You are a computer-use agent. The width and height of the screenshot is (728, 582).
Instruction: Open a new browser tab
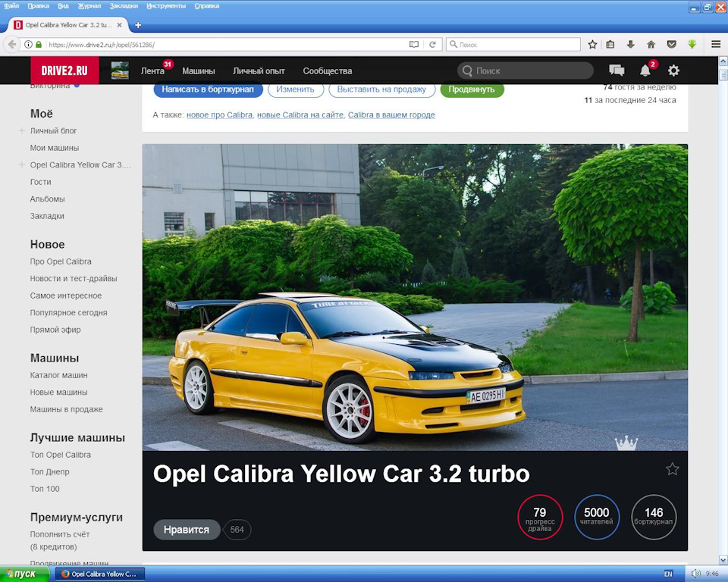click(138, 25)
